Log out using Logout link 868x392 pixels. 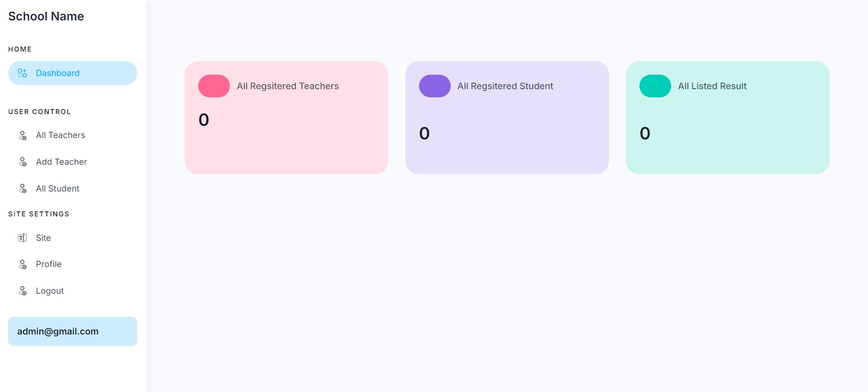coord(50,291)
